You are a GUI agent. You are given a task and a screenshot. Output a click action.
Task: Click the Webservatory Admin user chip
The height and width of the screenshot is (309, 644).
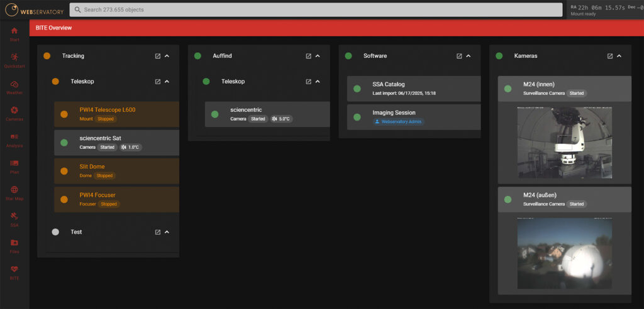click(x=398, y=122)
